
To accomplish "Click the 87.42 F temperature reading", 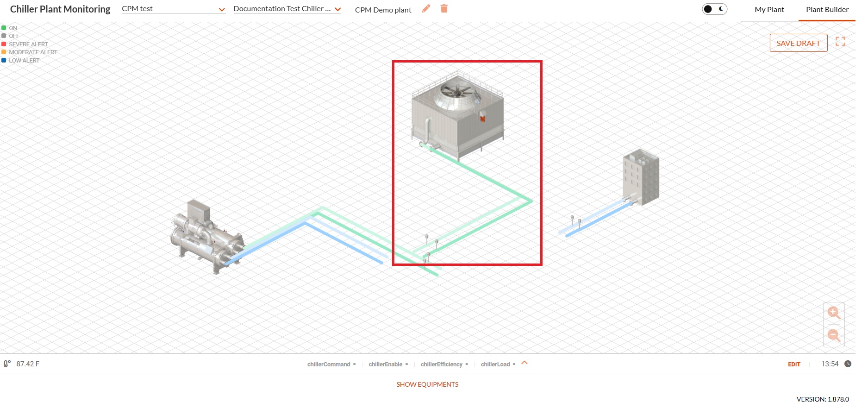I will coord(28,364).
